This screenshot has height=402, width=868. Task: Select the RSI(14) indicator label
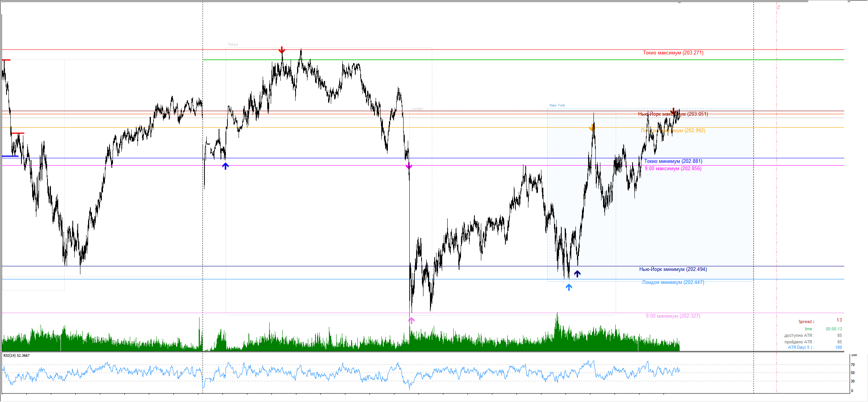coord(16,356)
